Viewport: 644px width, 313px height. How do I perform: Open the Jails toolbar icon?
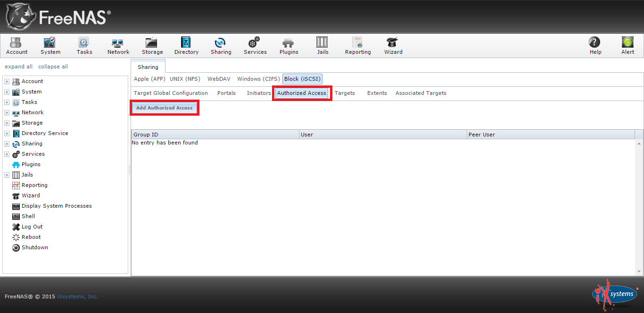tap(322, 46)
